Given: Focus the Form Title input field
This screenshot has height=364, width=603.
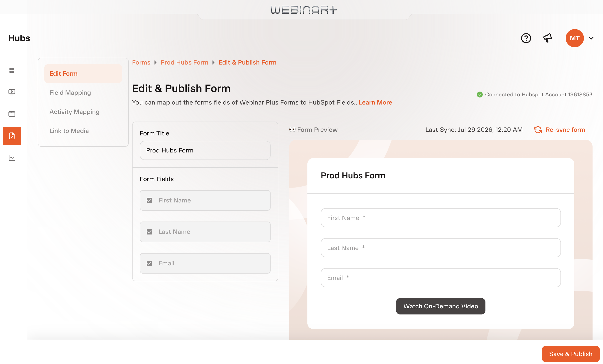Looking at the screenshot, I should (x=205, y=150).
